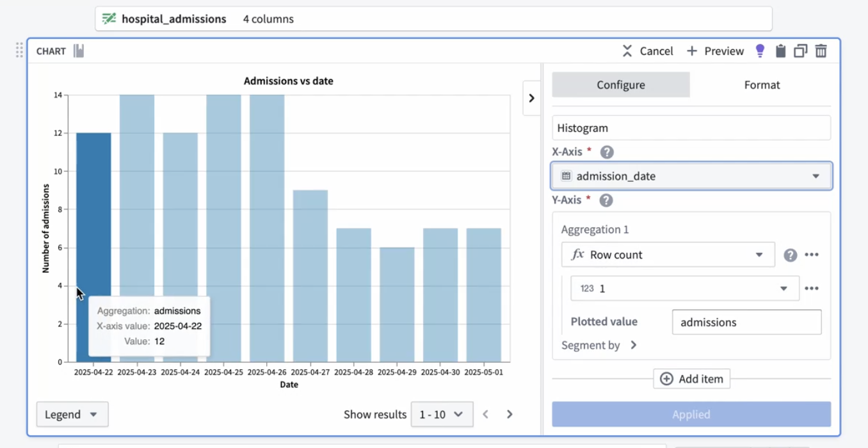Open the Row count aggregation dropdown
This screenshot has height=448, width=868.
pos(668,255)
